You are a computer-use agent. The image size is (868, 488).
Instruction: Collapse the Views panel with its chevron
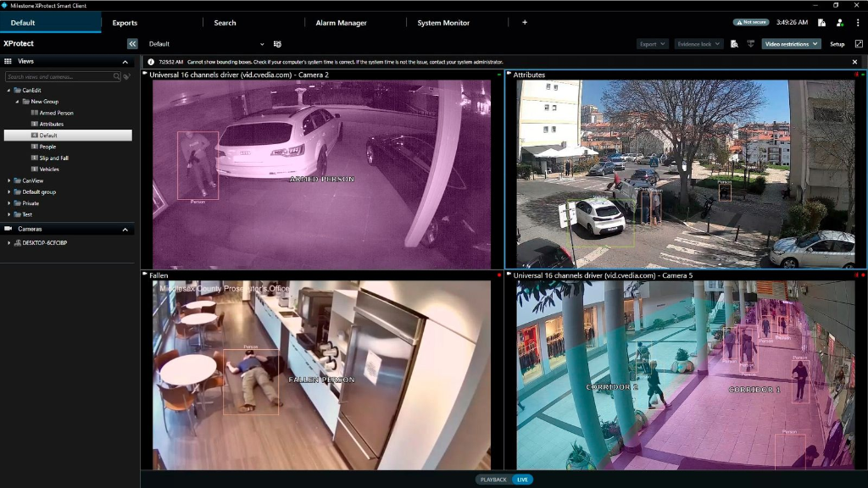(x=124, y=60)
